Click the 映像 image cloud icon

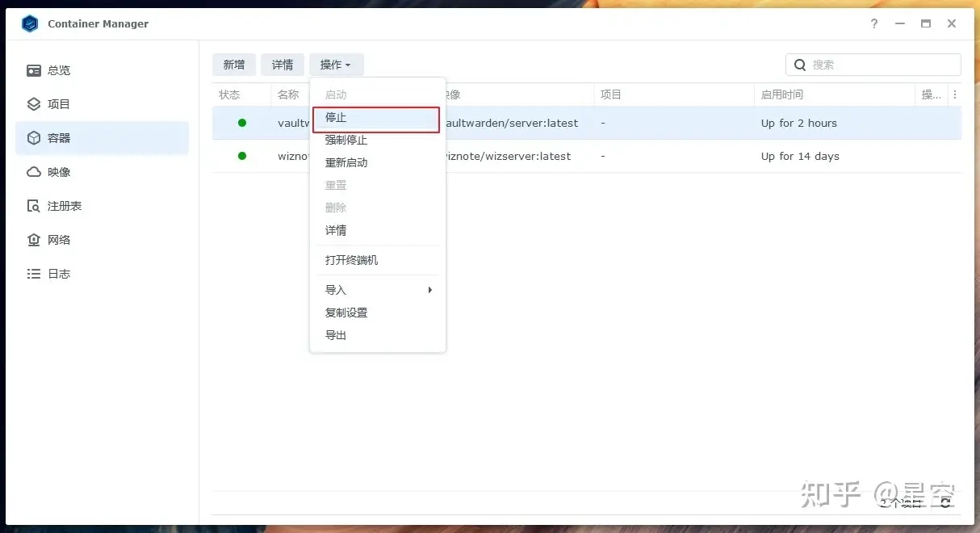point(34,172)
